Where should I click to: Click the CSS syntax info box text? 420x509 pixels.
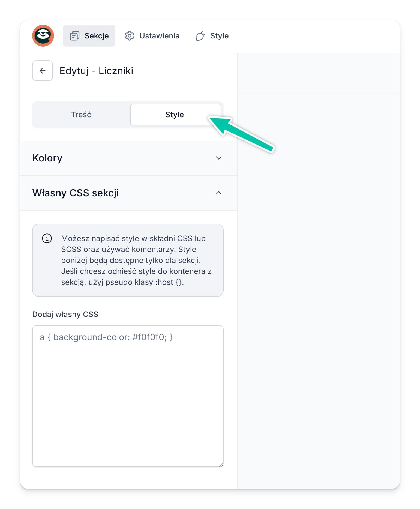click(136, 260)
